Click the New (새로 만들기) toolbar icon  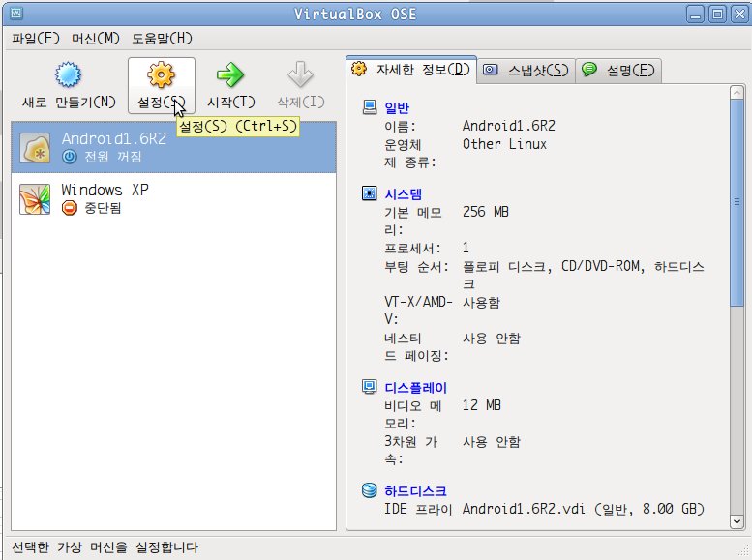click(x=68, y=74)
